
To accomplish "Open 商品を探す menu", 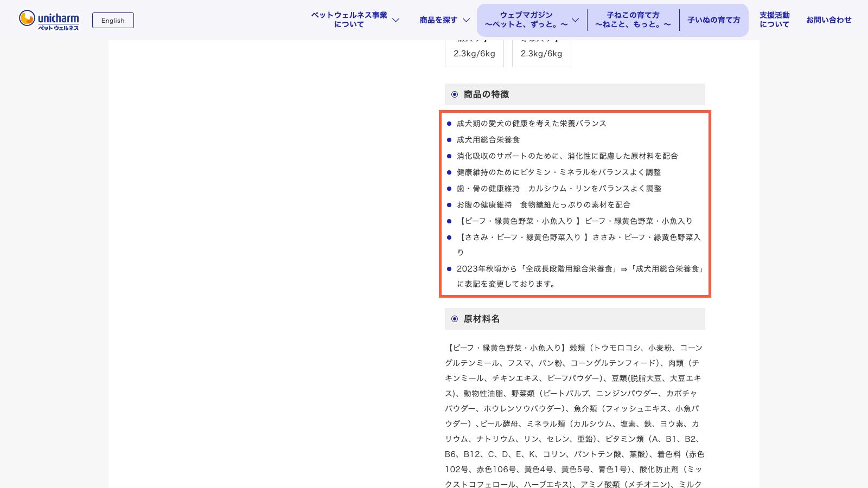I will pos(438,20).
